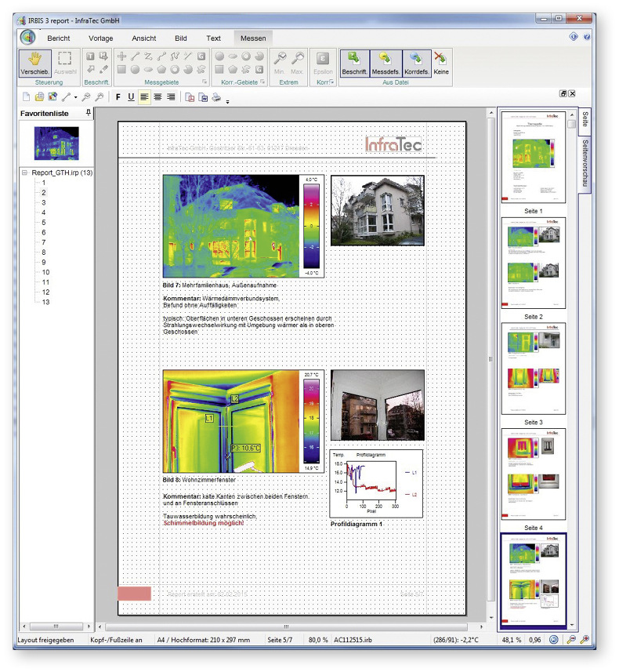Toggle underline text formatting (U)

(131, 97)
